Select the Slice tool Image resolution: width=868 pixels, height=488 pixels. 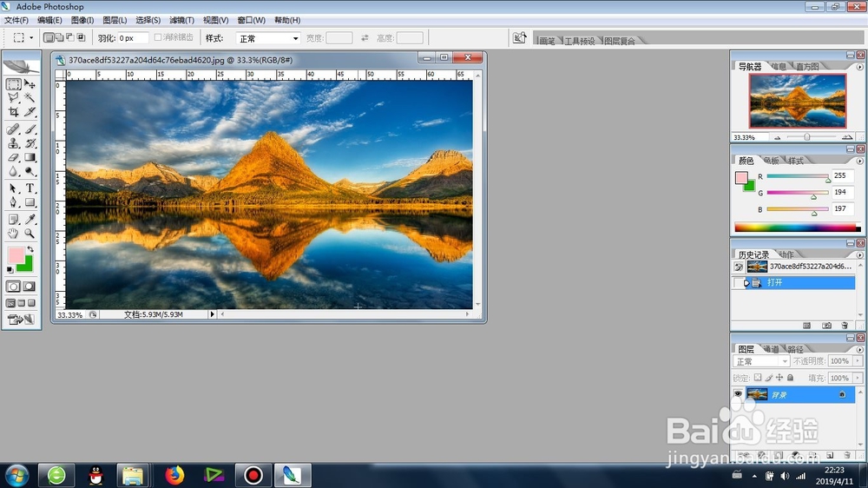30,112
